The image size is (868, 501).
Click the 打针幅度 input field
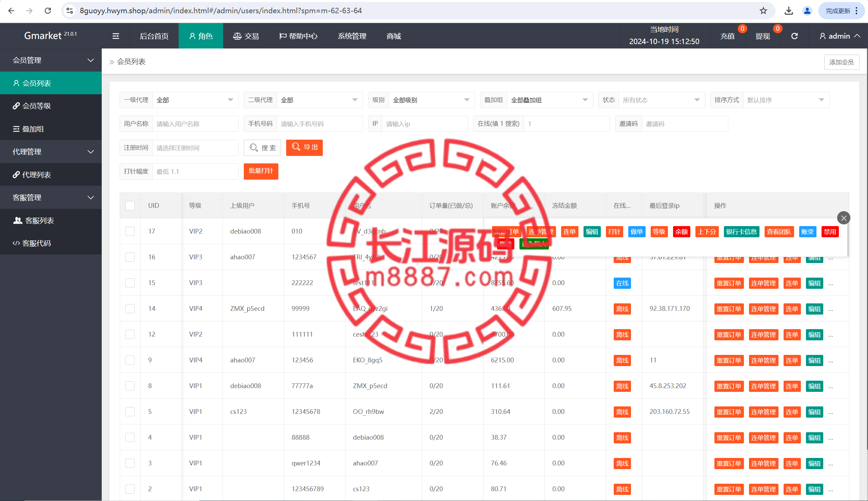[195, 172]
